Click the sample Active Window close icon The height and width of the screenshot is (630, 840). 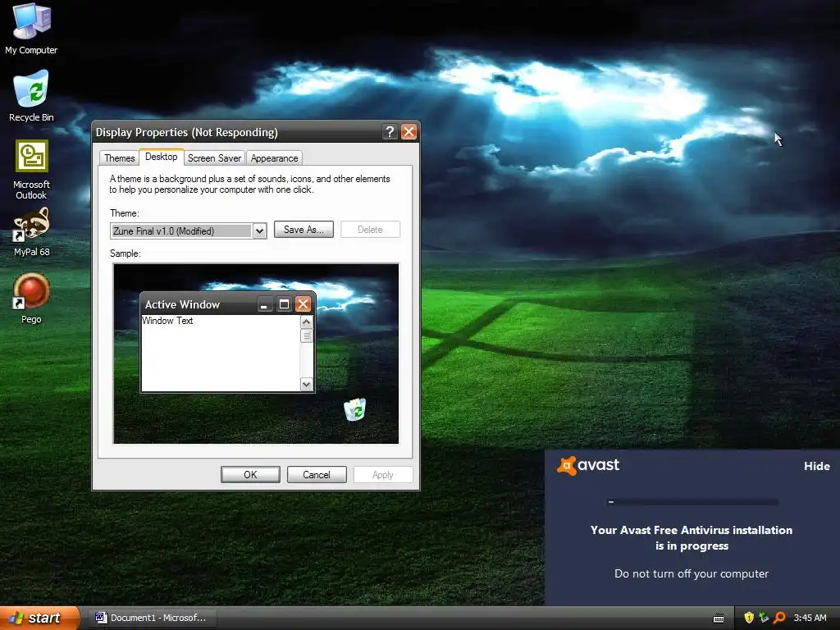click(304, 305)
